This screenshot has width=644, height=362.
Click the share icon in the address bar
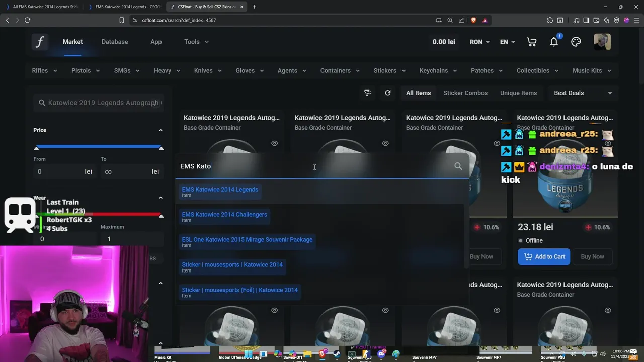[461, 20]
